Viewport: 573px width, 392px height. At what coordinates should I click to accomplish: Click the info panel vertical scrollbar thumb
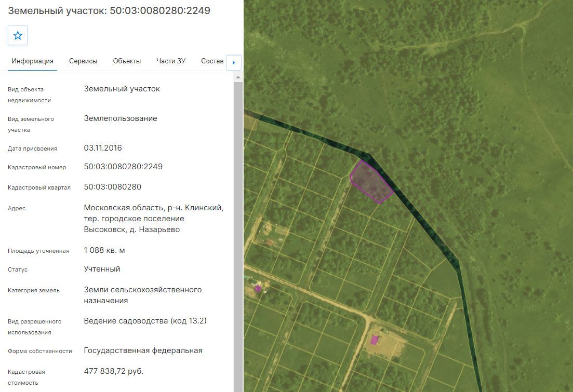coord(238,237)
